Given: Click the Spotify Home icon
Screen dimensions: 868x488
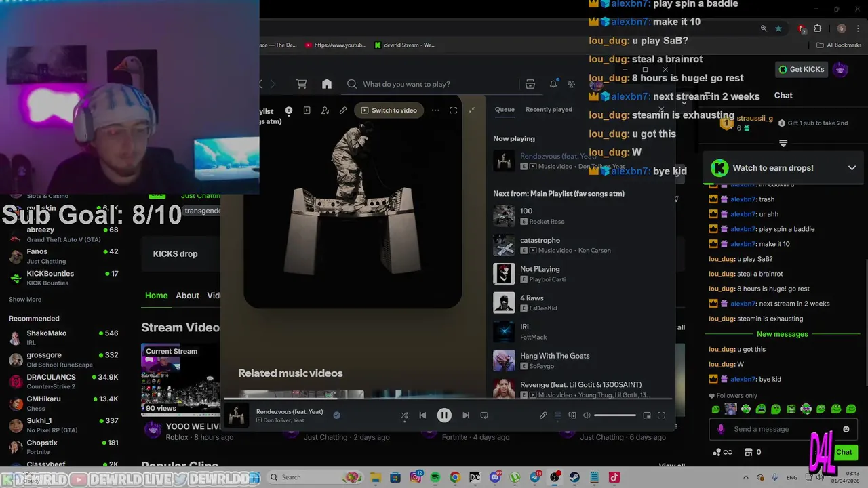Looking at the screenshot, I should point(327,84).
